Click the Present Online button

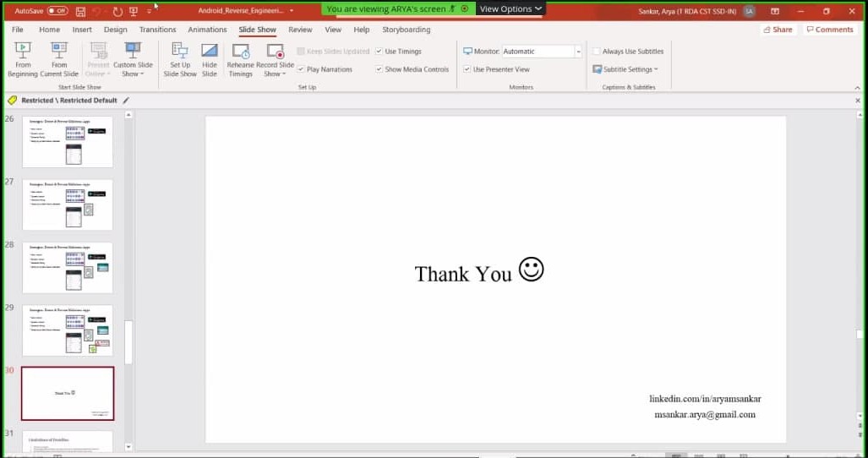(x=98, y=59)
